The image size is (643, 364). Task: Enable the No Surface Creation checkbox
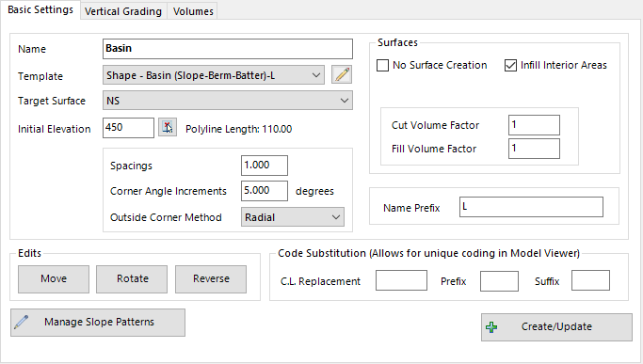pyautogui.click(x=382, y=65)
